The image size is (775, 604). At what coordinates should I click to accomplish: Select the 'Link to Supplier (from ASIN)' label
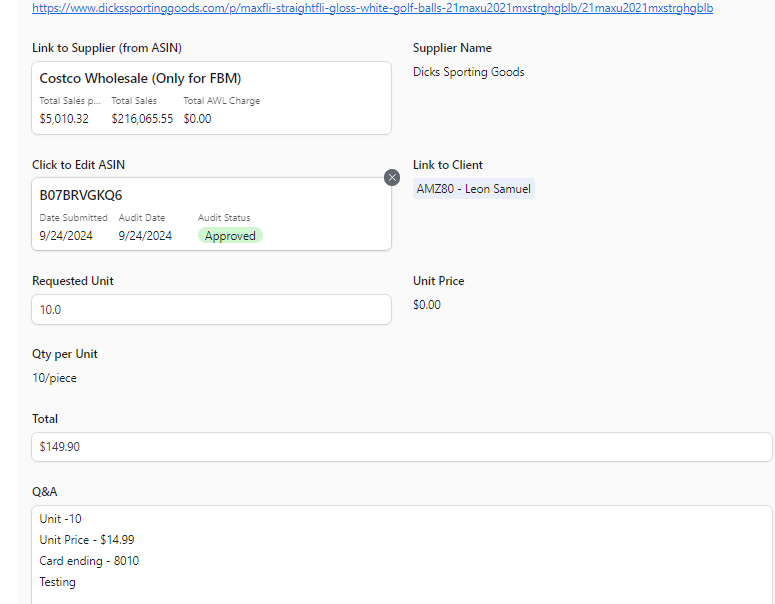107,48
